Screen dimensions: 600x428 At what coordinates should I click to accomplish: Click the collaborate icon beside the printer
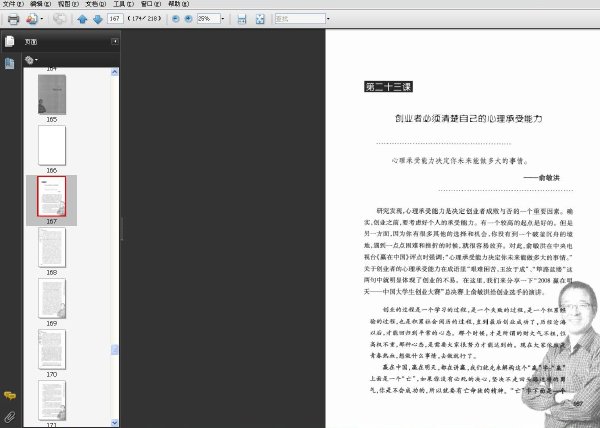[x=32, y=19]
